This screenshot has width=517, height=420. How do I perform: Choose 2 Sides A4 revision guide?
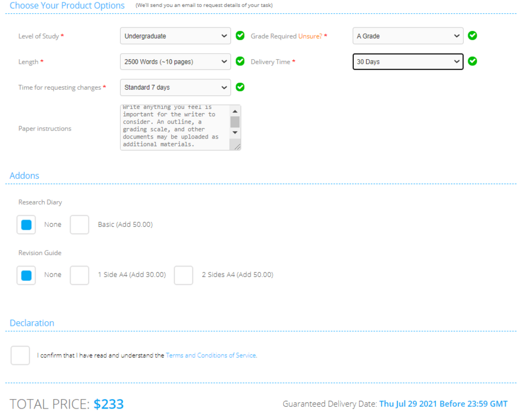pyautogui.click(x=184, y=275)
